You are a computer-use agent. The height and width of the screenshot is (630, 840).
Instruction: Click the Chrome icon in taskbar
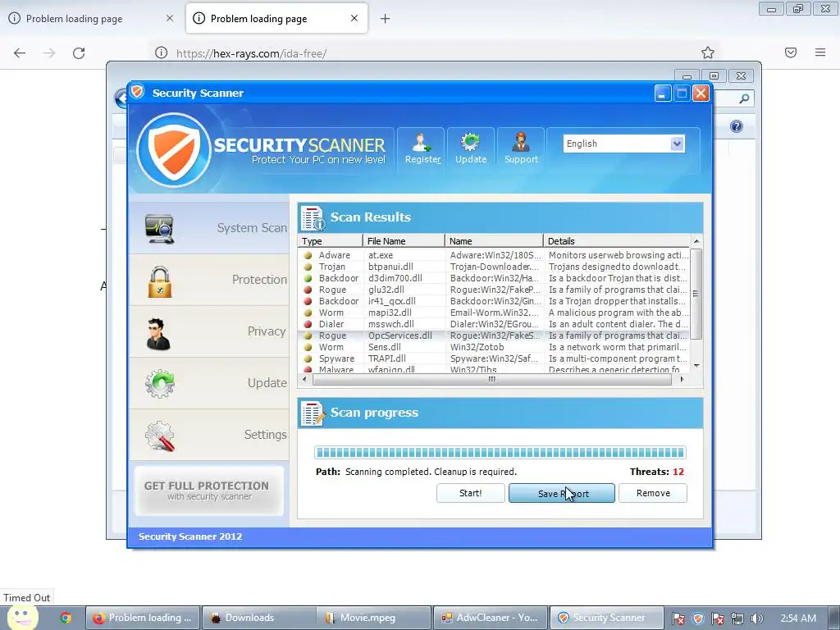[66, 618]
